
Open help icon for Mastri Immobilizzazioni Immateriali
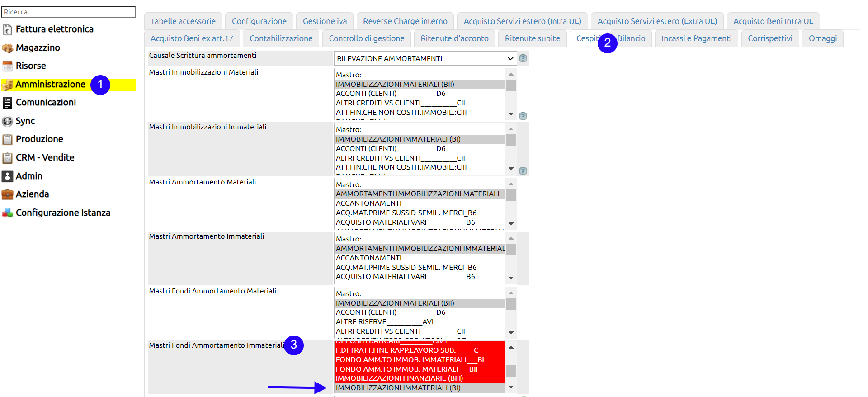coord(523,171)
